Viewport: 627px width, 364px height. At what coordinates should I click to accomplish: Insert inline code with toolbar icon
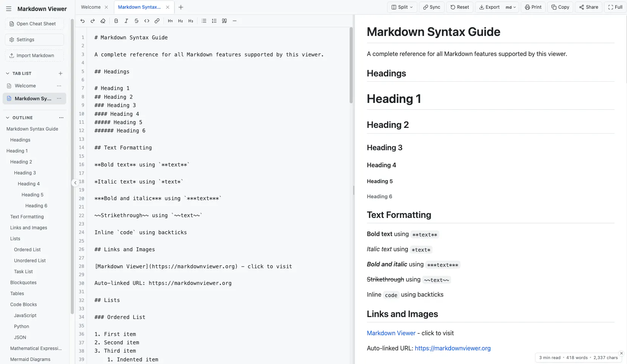147,21
